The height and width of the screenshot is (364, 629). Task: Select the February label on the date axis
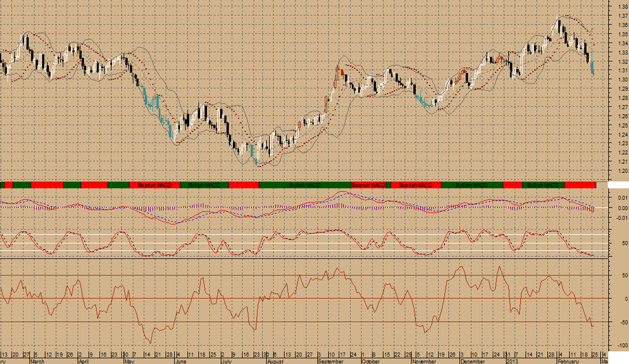(568, 361)
